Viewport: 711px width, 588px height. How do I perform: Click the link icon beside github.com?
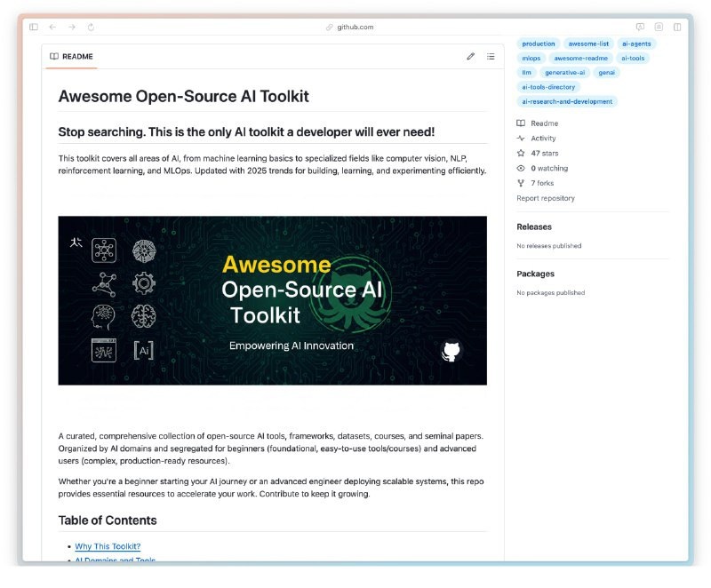pos(330,28)
